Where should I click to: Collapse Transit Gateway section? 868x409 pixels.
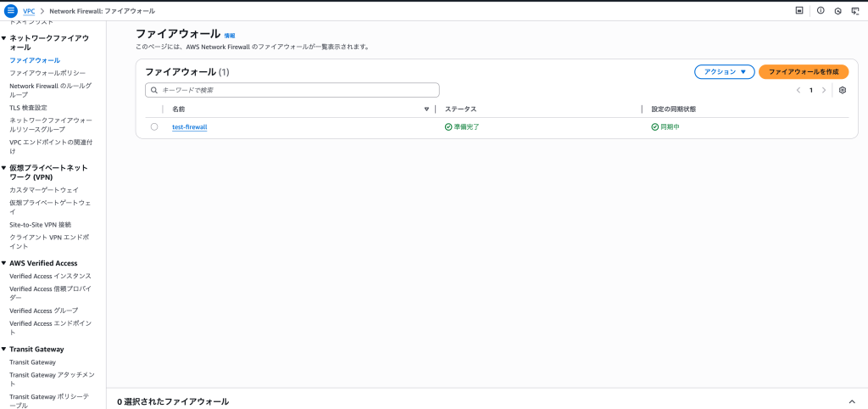tap(4, 349)
